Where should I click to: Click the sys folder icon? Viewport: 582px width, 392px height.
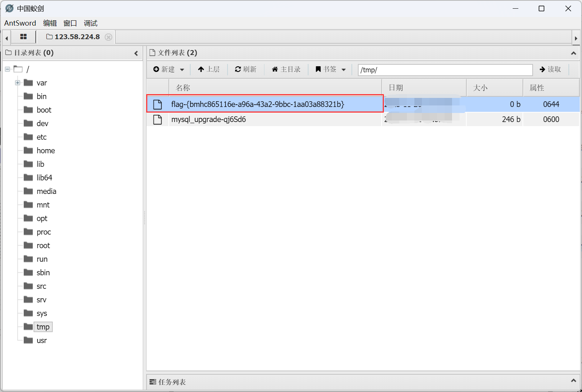pos(28,313)
